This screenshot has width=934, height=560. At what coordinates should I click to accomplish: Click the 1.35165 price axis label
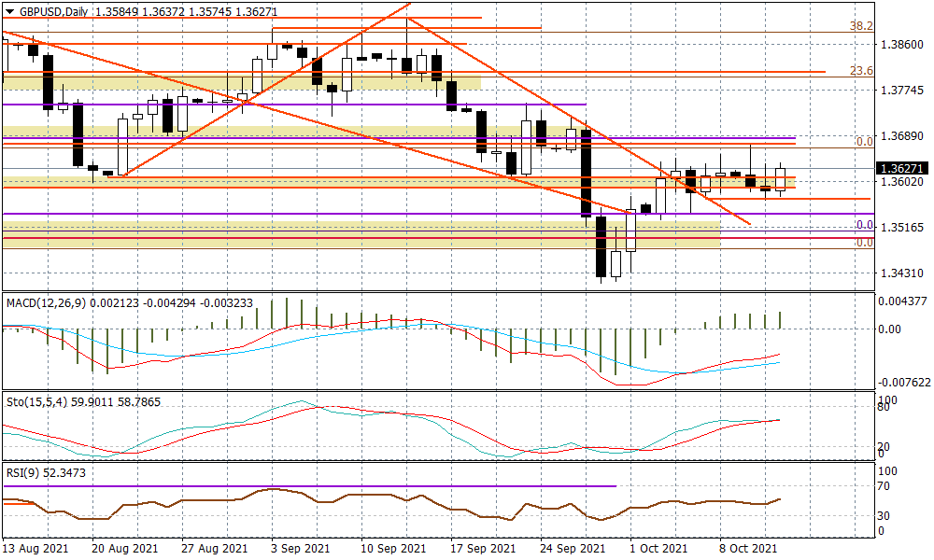pos(902,228)
